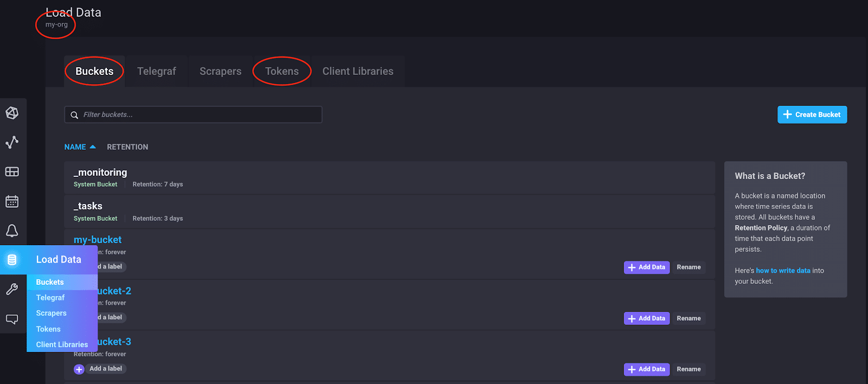The image size is (868, 384).
Task: Click the Create Bucket button
Action: [x=812, y=114]
